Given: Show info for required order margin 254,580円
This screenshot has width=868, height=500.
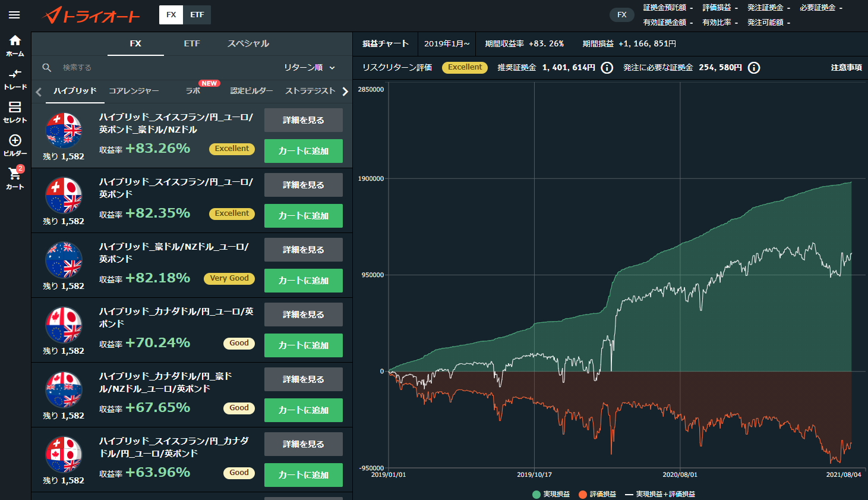Looking at the screenshot, I should click(753, 68).
